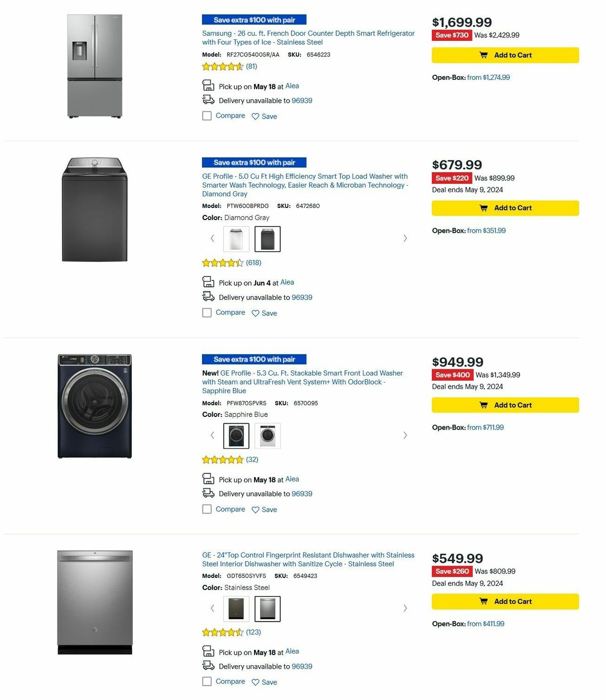This screenshot has height=700, width=606.
Task: Click the left carousel chevron beside the washer color swatches
Action: [212, 238]
